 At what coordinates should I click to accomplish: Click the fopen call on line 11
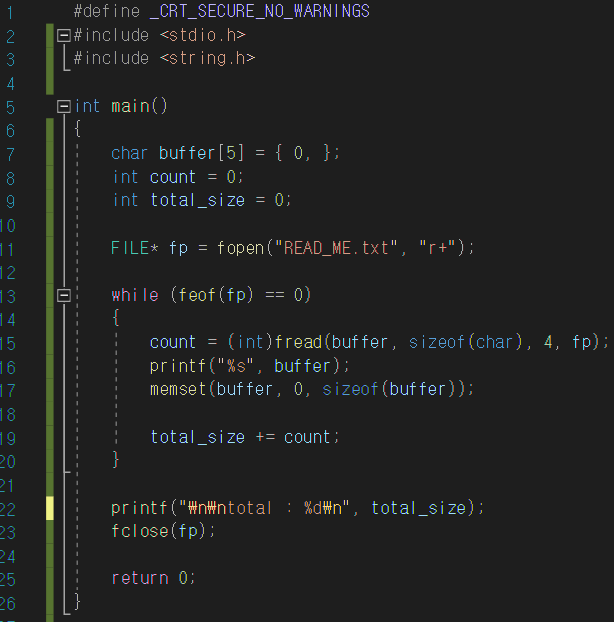point(241,248)
